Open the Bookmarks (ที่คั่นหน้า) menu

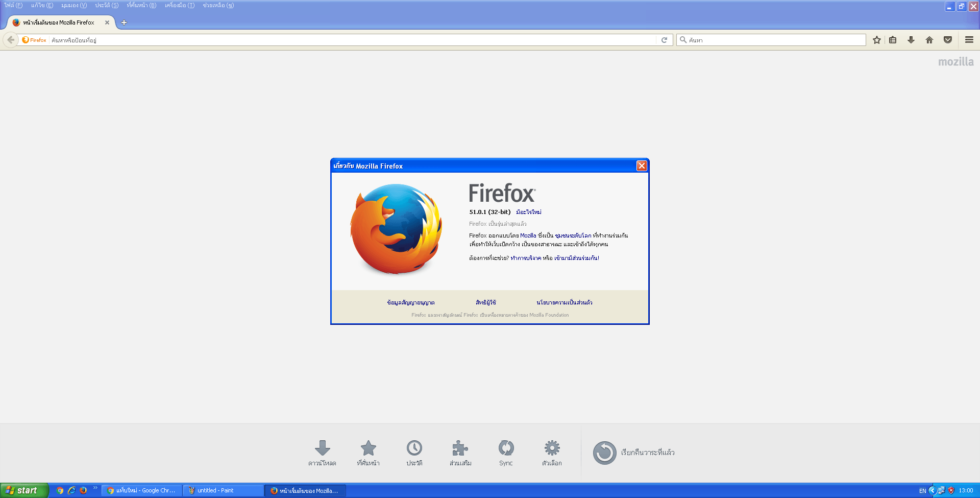(x=141, y=5)
